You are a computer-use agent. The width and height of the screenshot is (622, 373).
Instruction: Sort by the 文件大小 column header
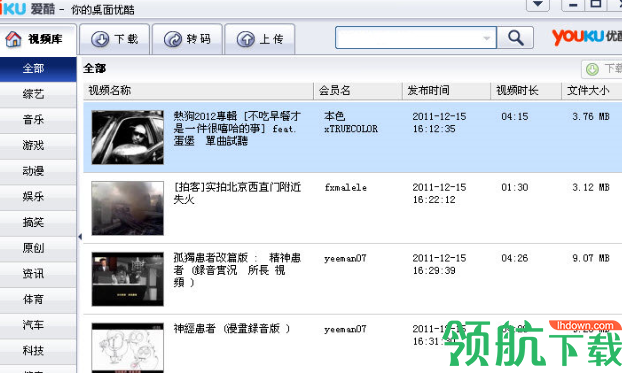coord(592,90)
